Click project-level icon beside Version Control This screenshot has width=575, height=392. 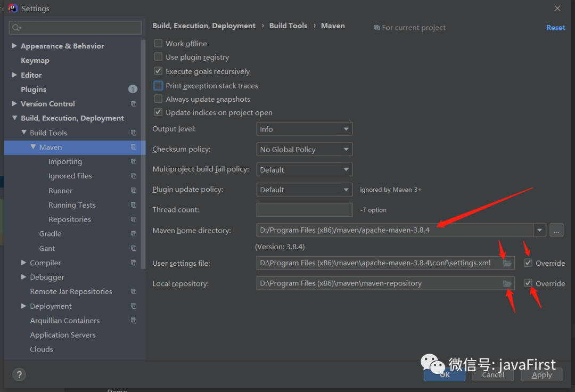coord(134,104)
